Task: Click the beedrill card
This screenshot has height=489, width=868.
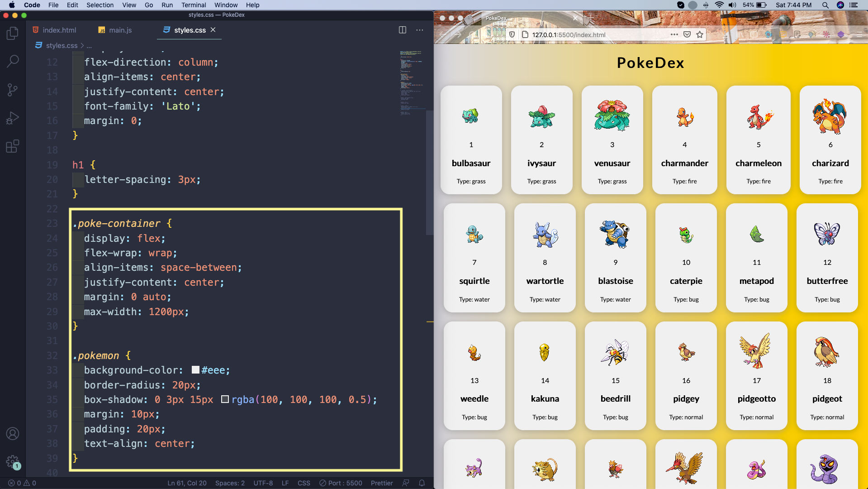Action: (x=615, y=376)
